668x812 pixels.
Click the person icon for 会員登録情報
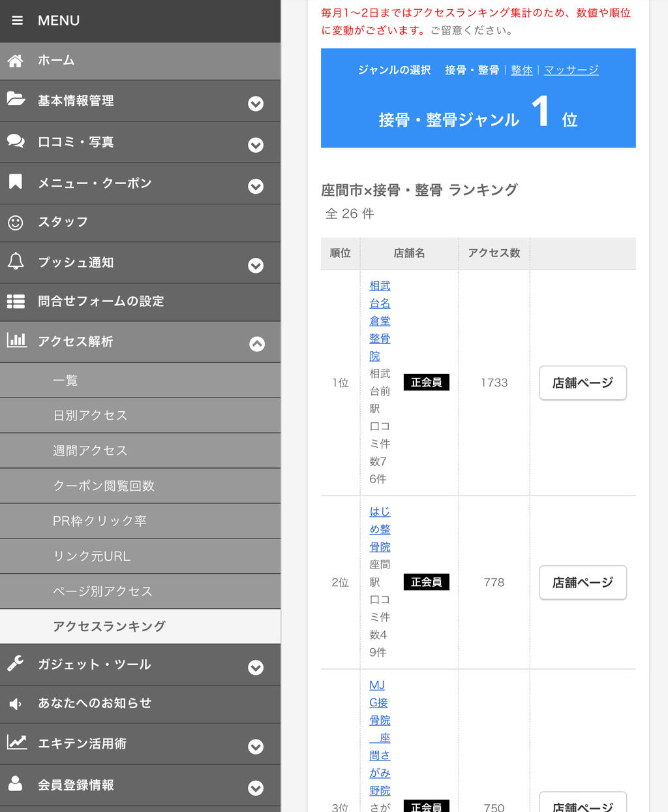pos(16,783)
